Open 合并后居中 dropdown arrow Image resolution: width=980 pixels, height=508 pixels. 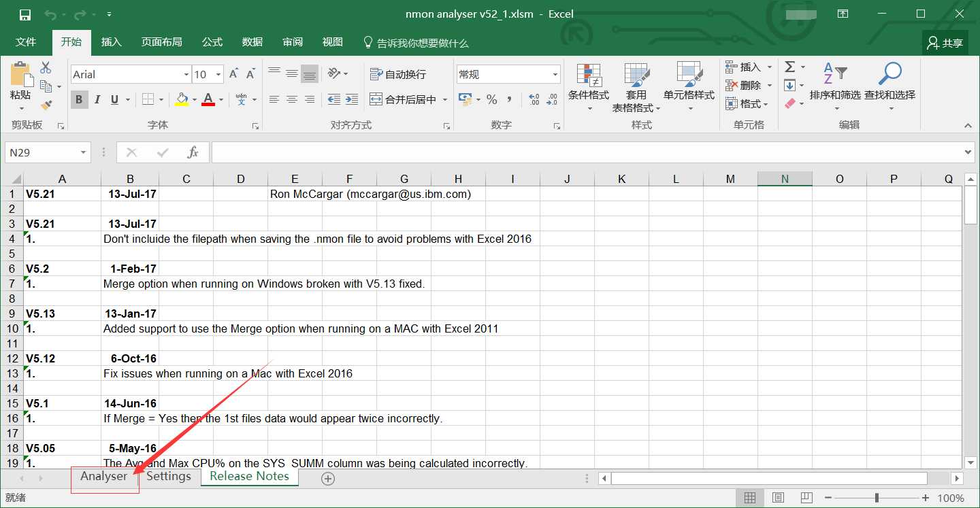445,99
